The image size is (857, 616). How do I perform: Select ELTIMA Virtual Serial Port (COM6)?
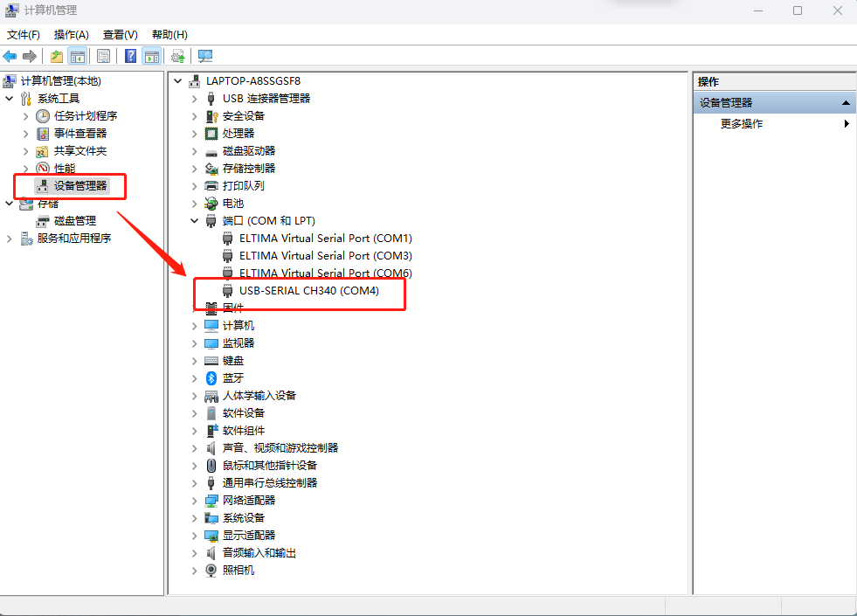click(325, 273)
